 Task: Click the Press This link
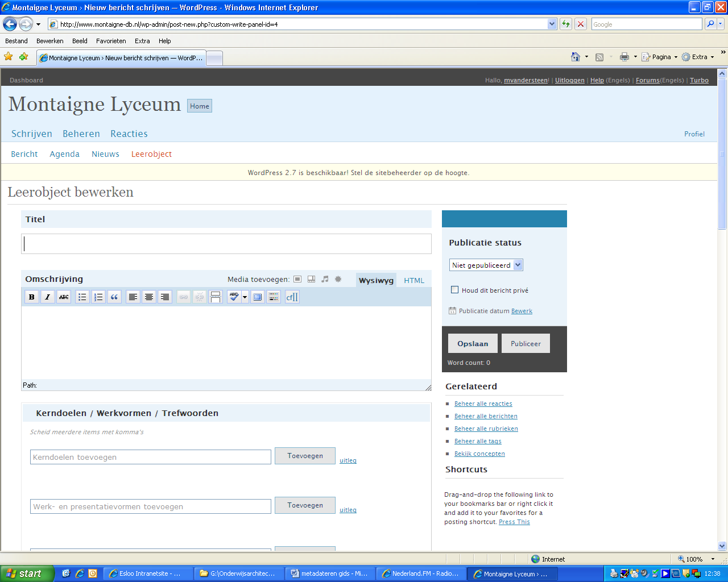click(x=514, y=522)
